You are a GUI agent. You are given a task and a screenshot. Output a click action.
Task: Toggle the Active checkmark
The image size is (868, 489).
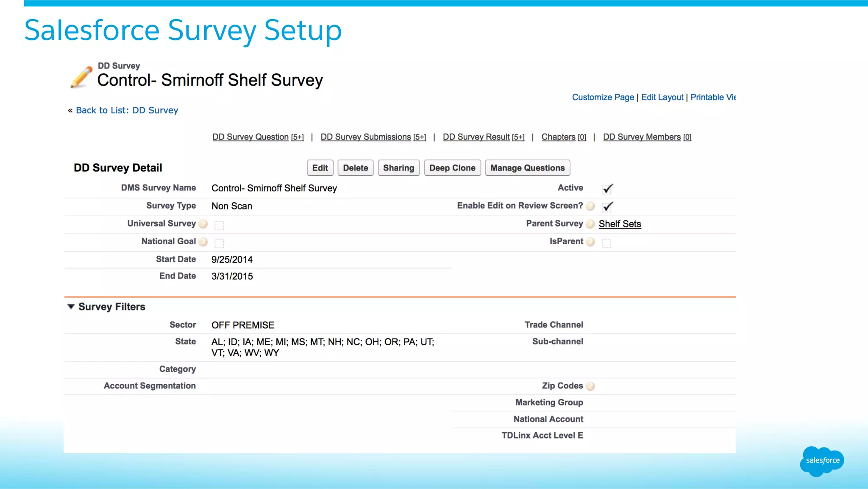(x=608, y=188)
